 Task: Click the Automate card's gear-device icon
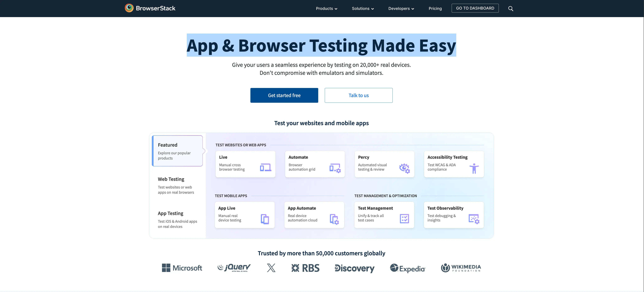[335, 168]
